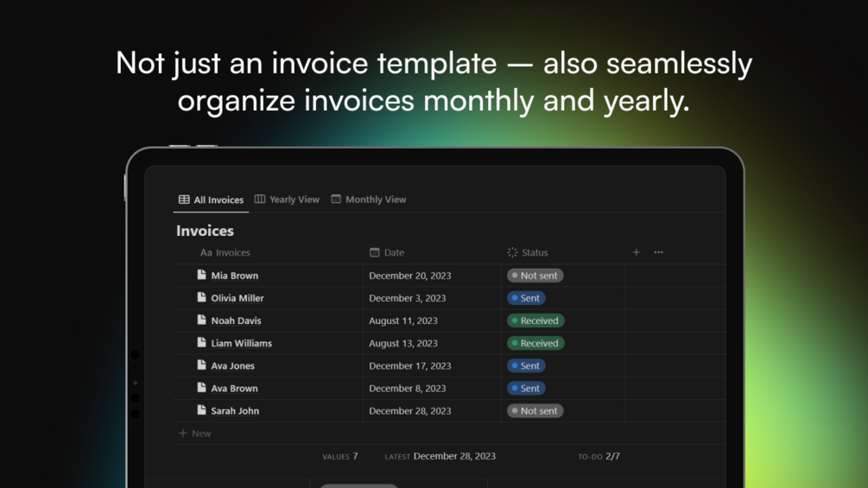The image size is (868, 488).
Task: Open the Ava Jones invoice
Action: (232, 365)
